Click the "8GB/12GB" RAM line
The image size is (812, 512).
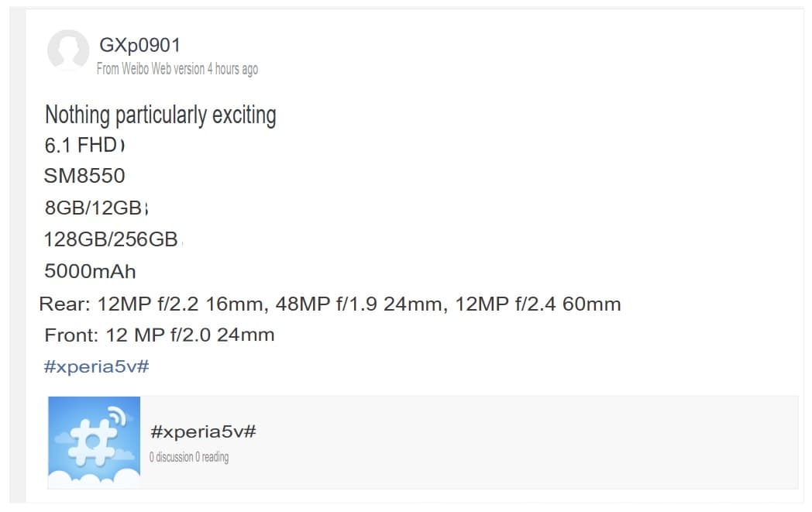pos(94,208)
